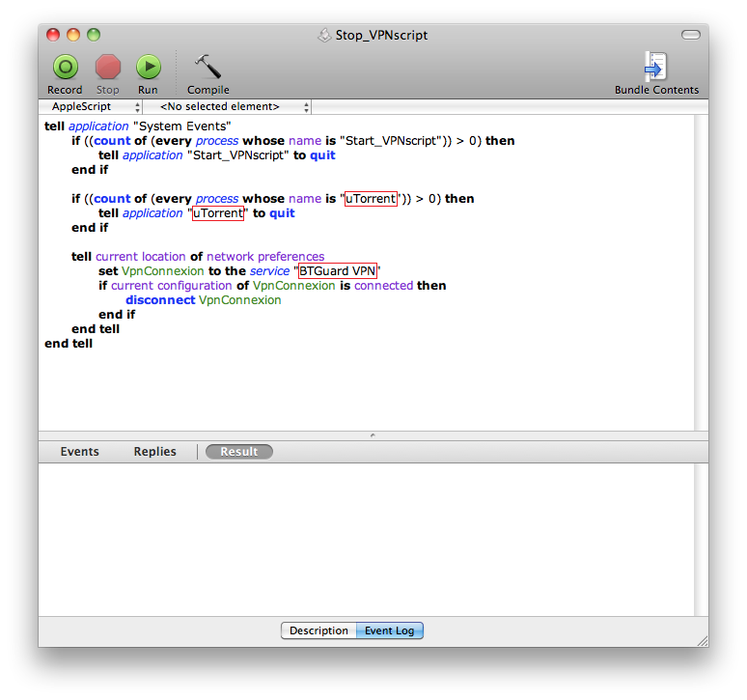Open Bundle Contents drawer
The width and height of the screenshot is (747, 700).
point(656,68)
